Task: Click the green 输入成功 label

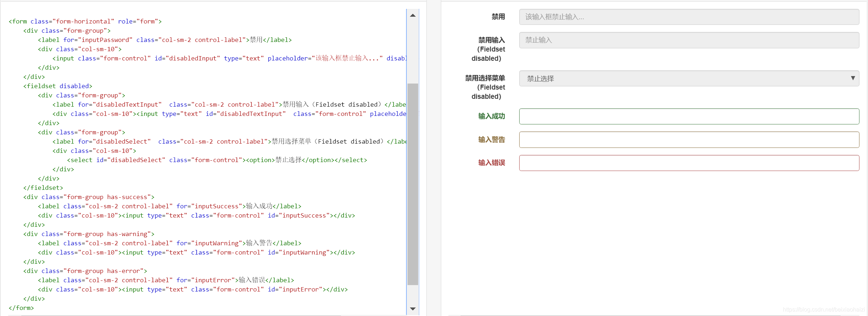Action: (491, 116)
